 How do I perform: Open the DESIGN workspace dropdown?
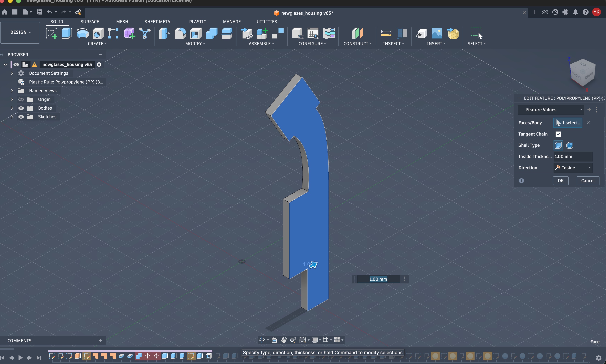pyautogui.click(x=20, y=32)
